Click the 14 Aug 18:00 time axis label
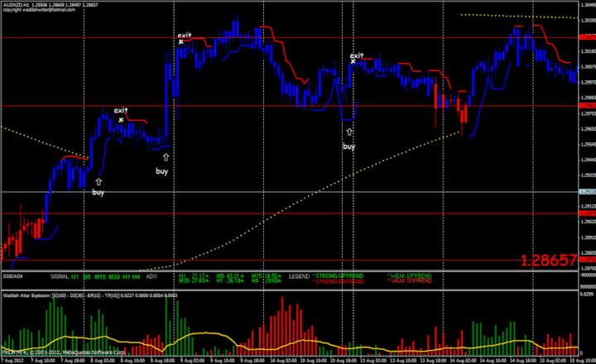This screenshot has height=364, width=596. click(522, 360)
